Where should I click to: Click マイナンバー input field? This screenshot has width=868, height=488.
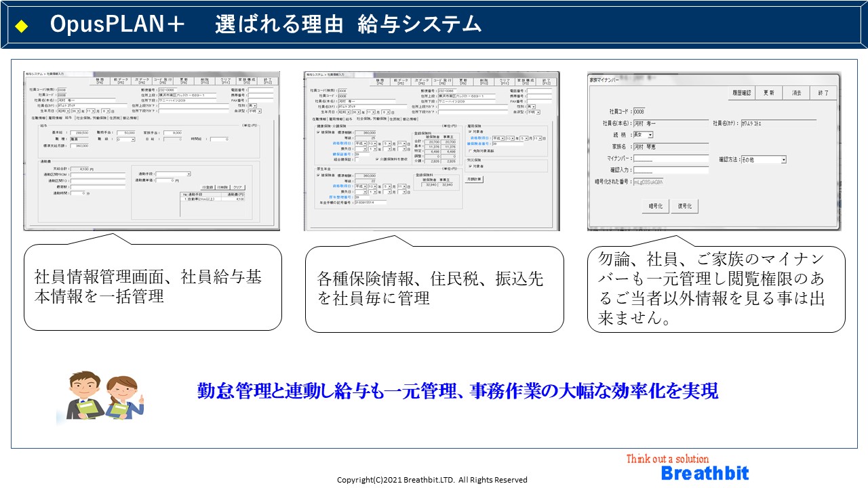(x=671, y=159)
